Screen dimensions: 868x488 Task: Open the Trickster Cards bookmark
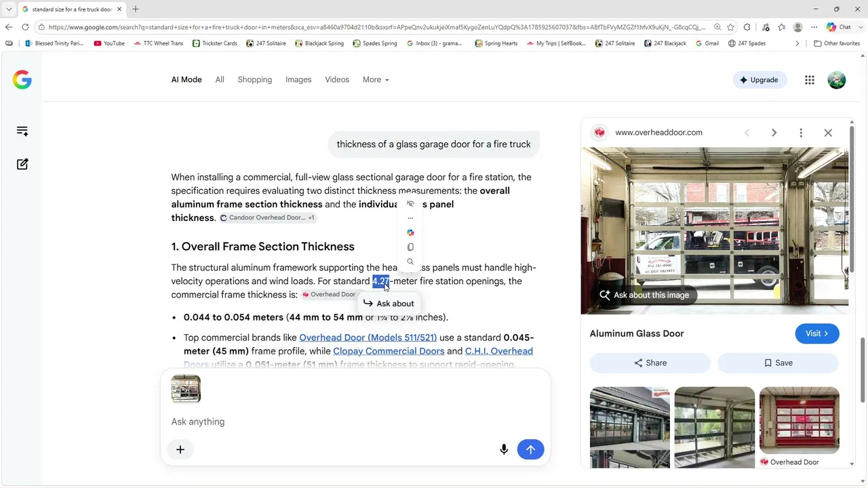[215, 43]
